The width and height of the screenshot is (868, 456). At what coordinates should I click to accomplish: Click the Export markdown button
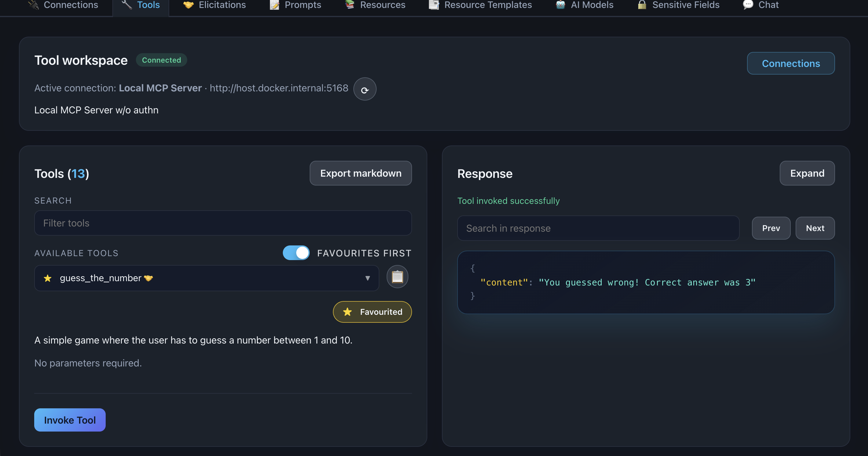tap(360, 173)
